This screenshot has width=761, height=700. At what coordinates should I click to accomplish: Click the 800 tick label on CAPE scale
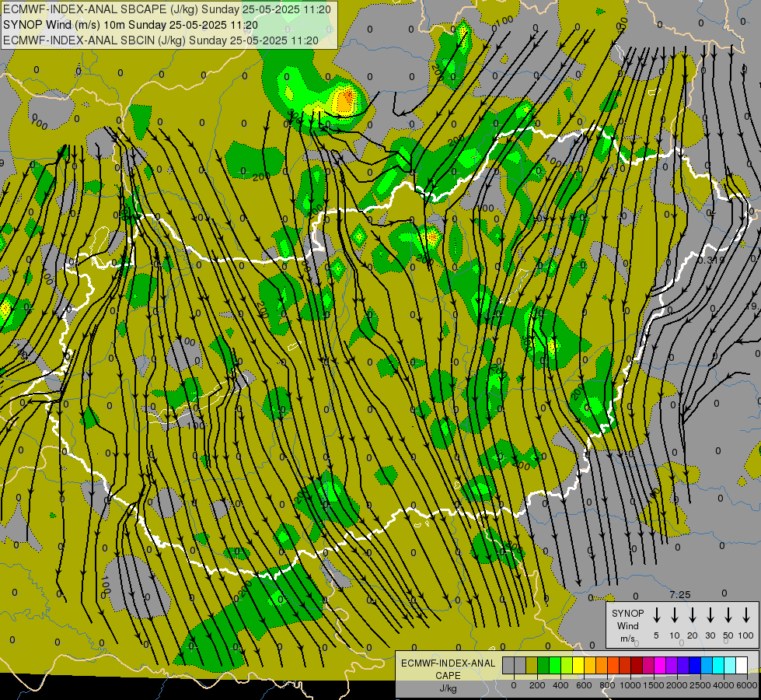tap(607, 685)
